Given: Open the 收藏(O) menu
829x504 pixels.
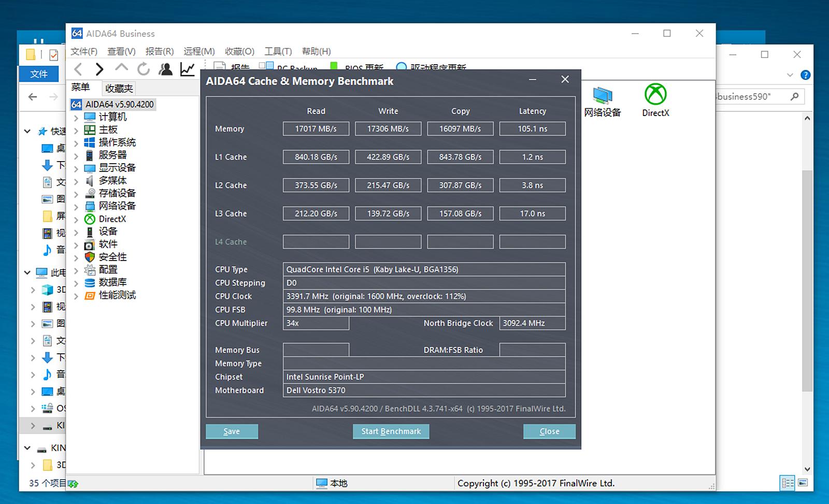Looking at the screenshot, I should [239, 51].
